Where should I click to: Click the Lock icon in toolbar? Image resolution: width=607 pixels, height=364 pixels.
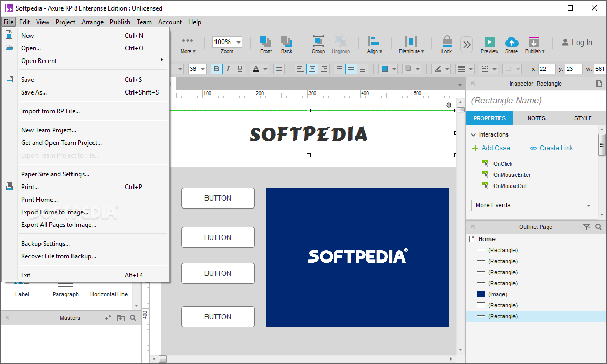[x=447, y=41]
